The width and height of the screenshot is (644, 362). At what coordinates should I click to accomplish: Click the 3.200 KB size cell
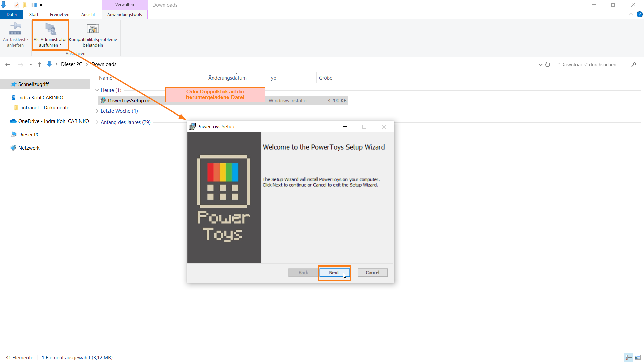pos(337,101)
